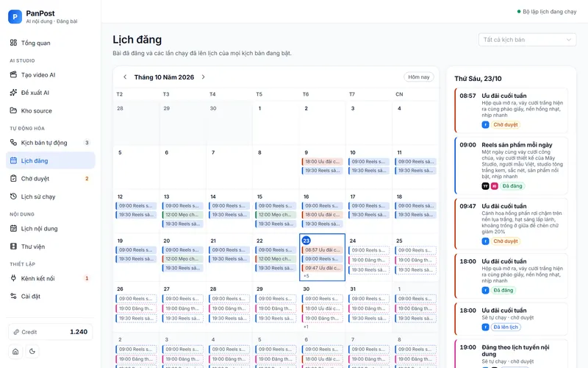Click Facebook icon on 18:00 Đã đăng card
This screenshot has height=368, width=588.
click(485, 290)
